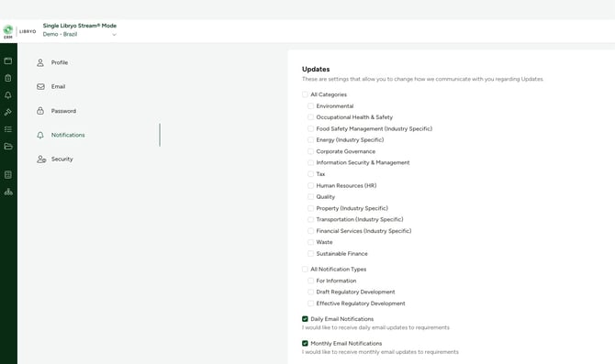Expand the Demo - Brazil stream dropdown
Image resolution: width=615 pixels, height=364 pixels.
(80, 35)
